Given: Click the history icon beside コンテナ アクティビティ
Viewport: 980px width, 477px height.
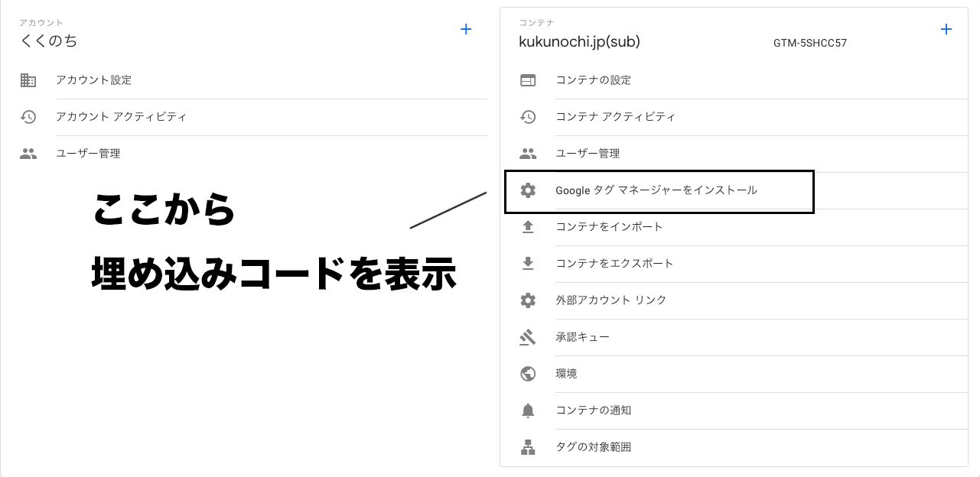Looking at the screenshot, I should pyautogui.click(x=528, y=117).
